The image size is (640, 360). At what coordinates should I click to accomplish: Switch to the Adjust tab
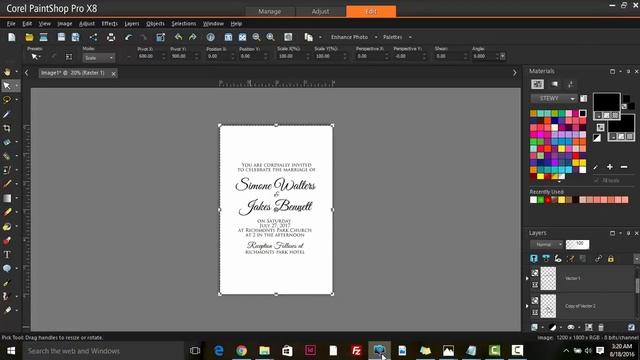point(320,11)
